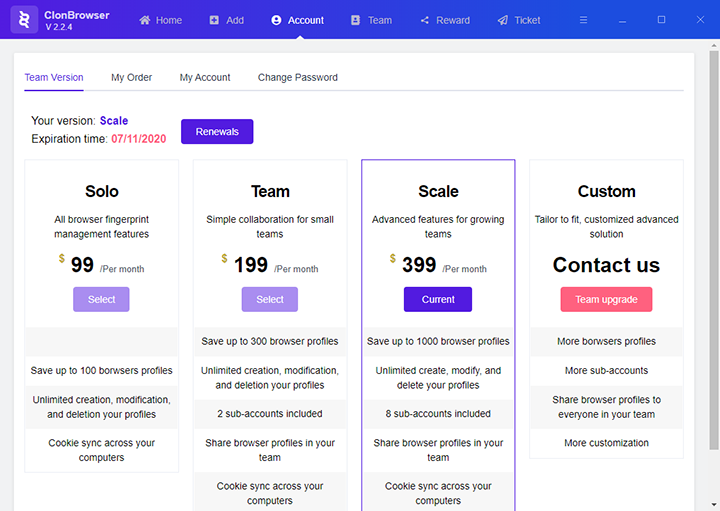Minimize the ClonBrowser window

(622, 20)
